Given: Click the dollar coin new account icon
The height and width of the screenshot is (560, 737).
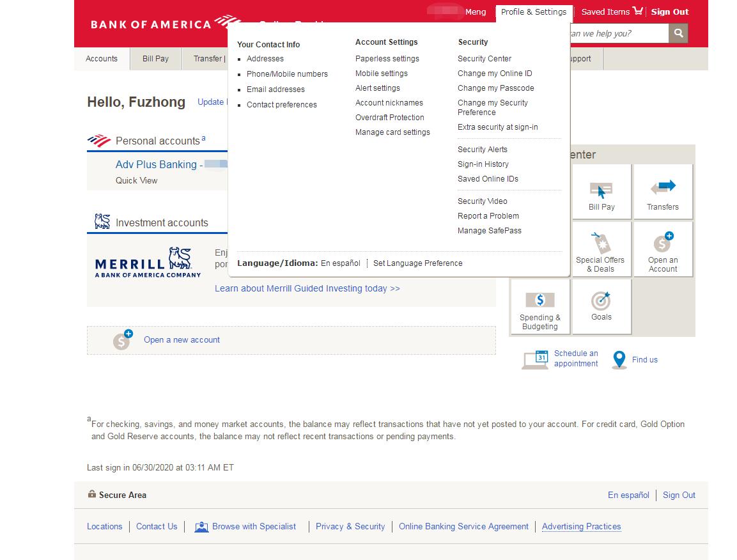Looking at the screenshot, I should (x=123, y=340).
